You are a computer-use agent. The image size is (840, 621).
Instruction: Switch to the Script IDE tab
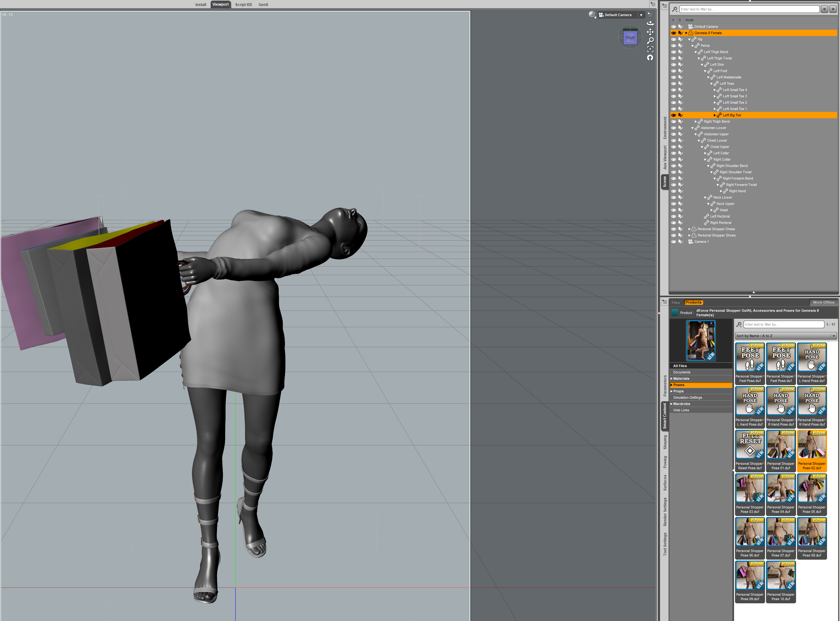(x=243, y=4)
